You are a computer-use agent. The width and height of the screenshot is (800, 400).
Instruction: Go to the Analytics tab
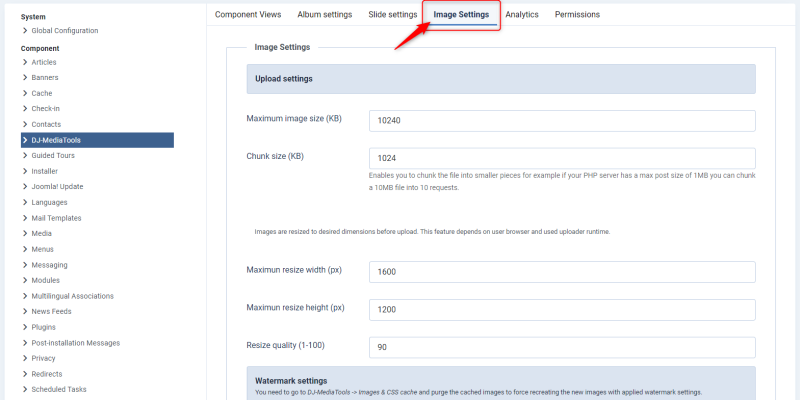[x=522, y=14]
